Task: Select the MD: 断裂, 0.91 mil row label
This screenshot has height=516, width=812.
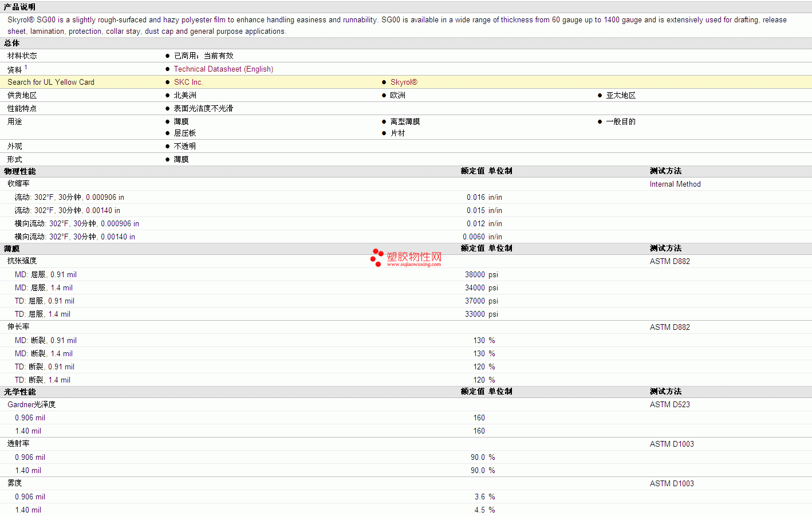Action: [x=46, y=340]
